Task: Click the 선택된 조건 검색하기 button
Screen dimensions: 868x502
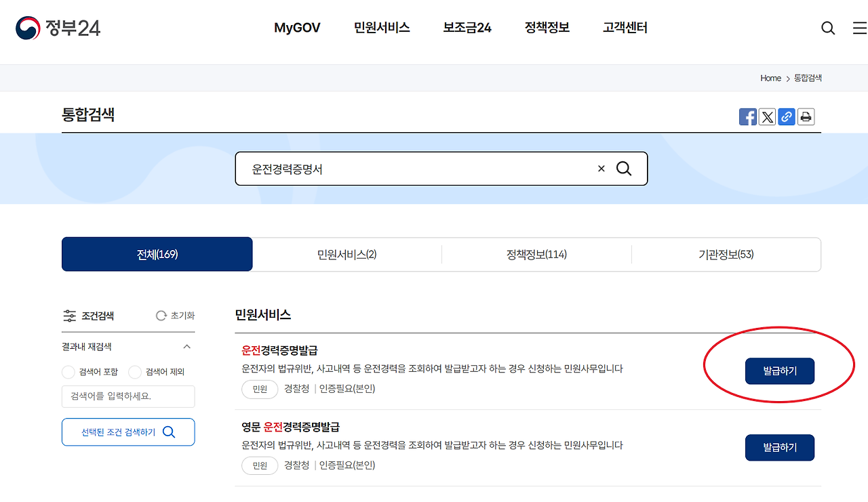Action: pos(127,432)
